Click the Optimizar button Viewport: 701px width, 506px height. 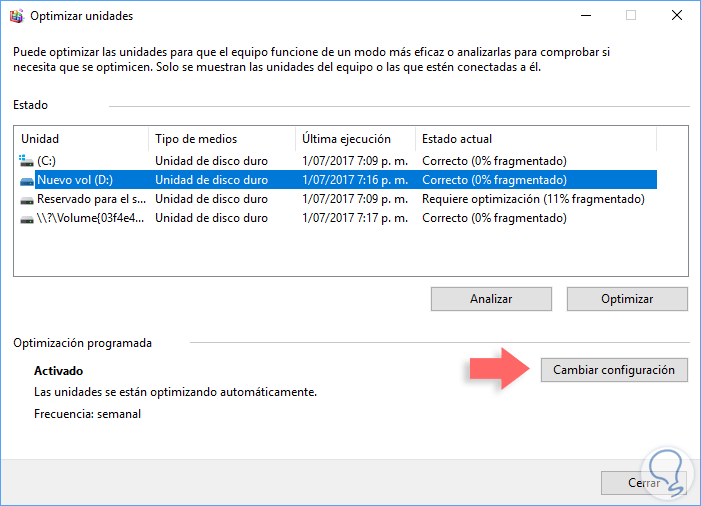[x=627, y=299]
